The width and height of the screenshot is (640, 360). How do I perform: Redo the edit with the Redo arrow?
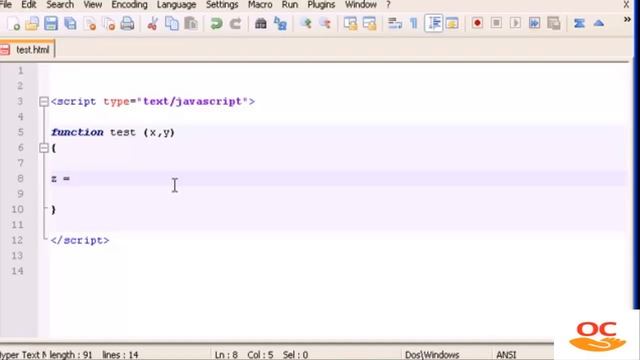tap(235, 24)
